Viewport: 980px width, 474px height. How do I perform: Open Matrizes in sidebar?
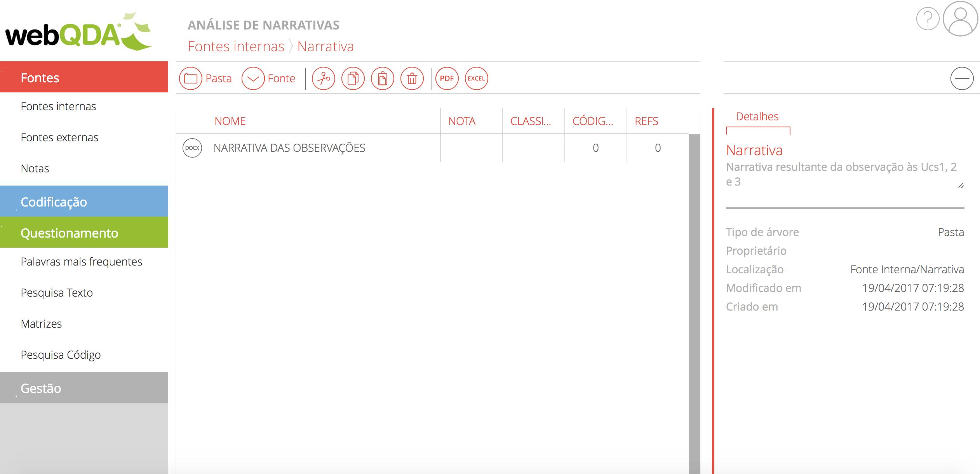coord(41,324)
